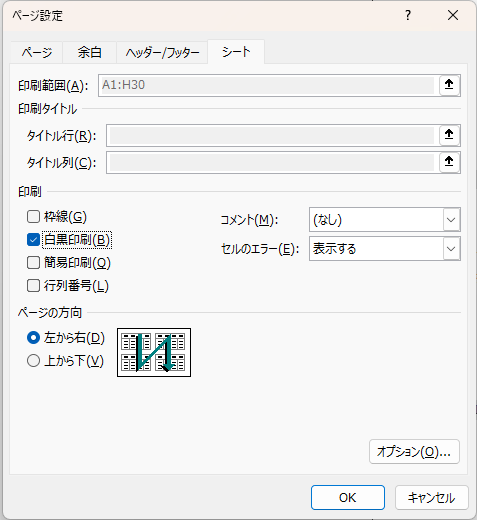Enable the 行列番号(L) checkbox
The width and height of the screenshot is (477, 520).
(x=33, y=286)
